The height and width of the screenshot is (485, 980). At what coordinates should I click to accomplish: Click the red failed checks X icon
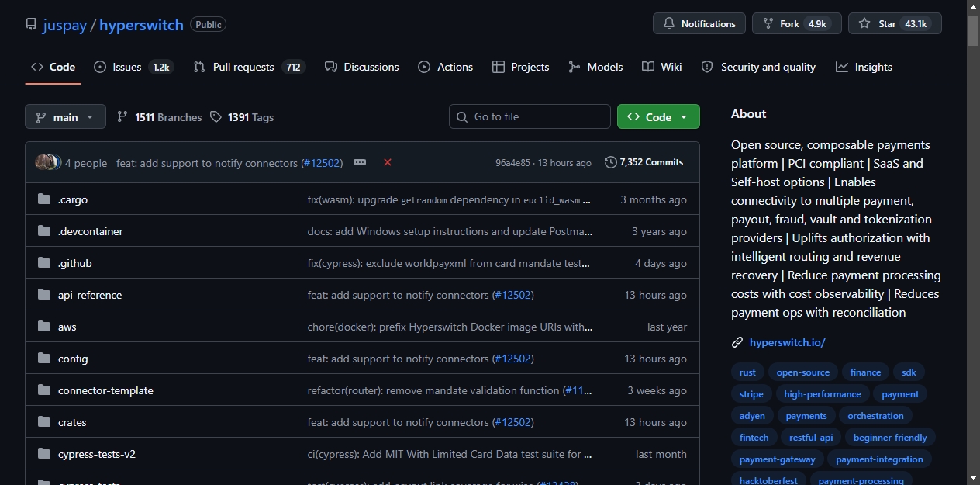[388, 162]
